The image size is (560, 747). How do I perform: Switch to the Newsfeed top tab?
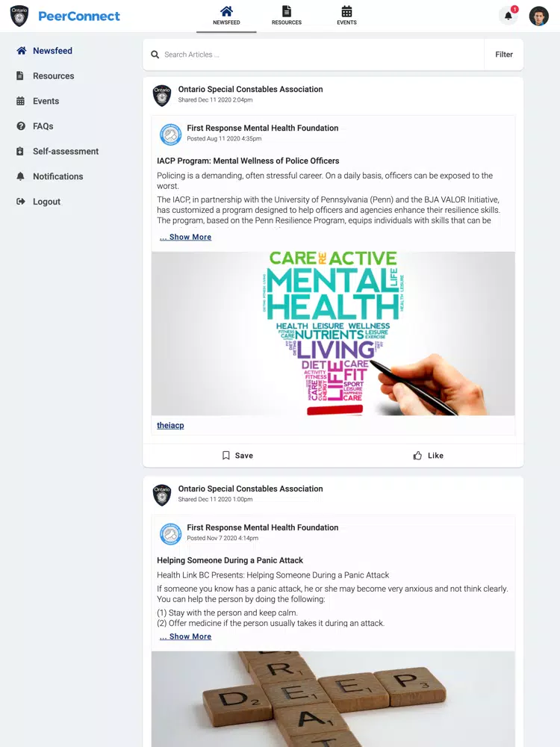pyautogui.click(x=227, y=16)
